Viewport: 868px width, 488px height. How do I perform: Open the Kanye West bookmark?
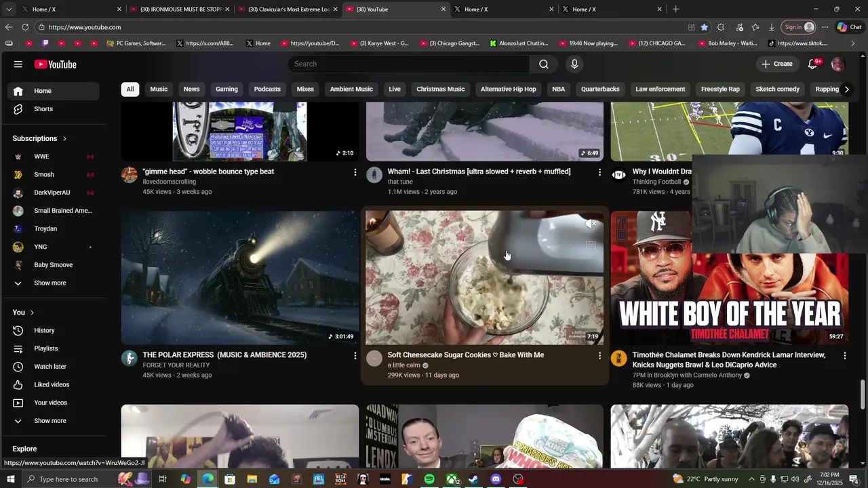tap(380, 43)
